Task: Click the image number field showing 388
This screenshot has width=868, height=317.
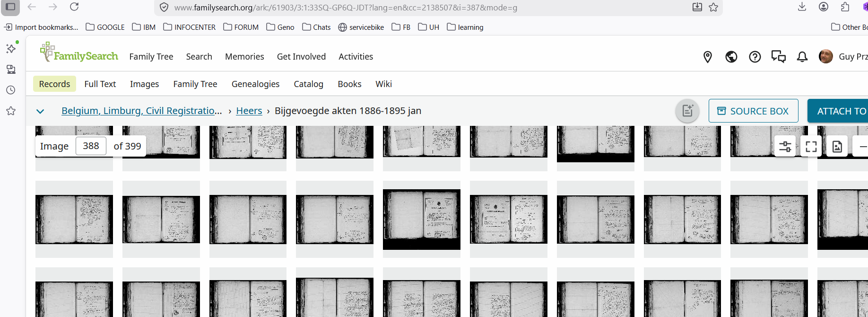Action: [x=91, y=146]
